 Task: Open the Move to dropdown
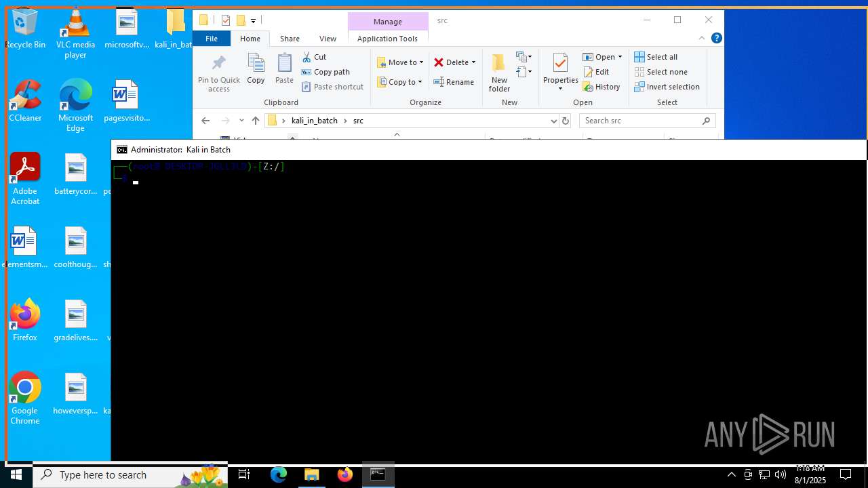tap(401, 62)
